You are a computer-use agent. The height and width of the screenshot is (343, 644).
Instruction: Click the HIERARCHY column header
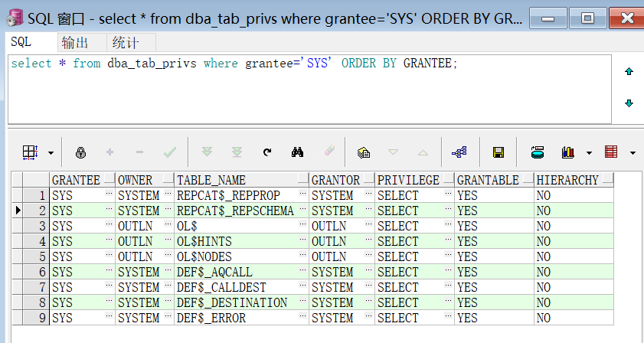pyautogui.click(x=574, y=180)
